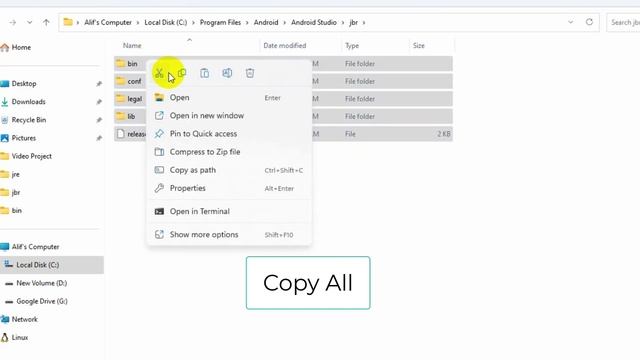
Task: Open the address bar history dropdown
Action: pyautogui.click(x=571, y=22)
